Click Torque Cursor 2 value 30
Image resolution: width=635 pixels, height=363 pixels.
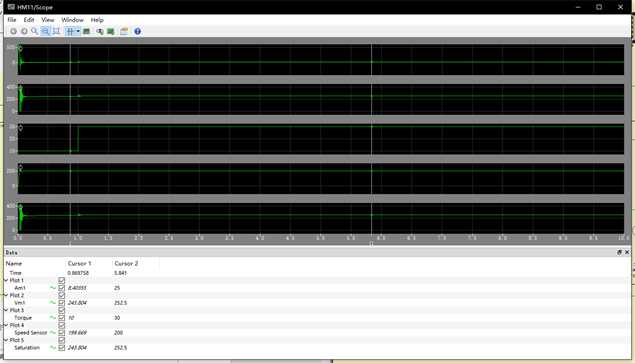click(117, 318)
